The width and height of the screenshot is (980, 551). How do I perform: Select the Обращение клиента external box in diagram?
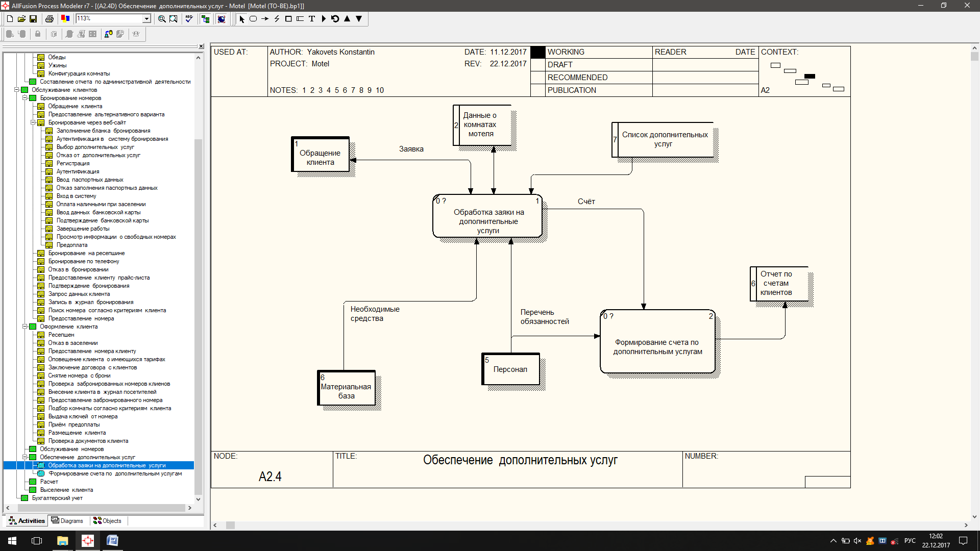click(x=321, y=155)
